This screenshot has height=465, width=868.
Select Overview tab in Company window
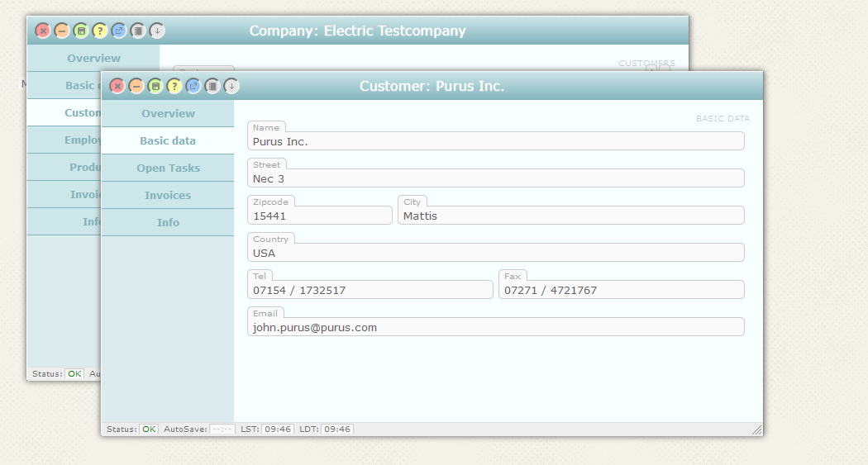93,58
